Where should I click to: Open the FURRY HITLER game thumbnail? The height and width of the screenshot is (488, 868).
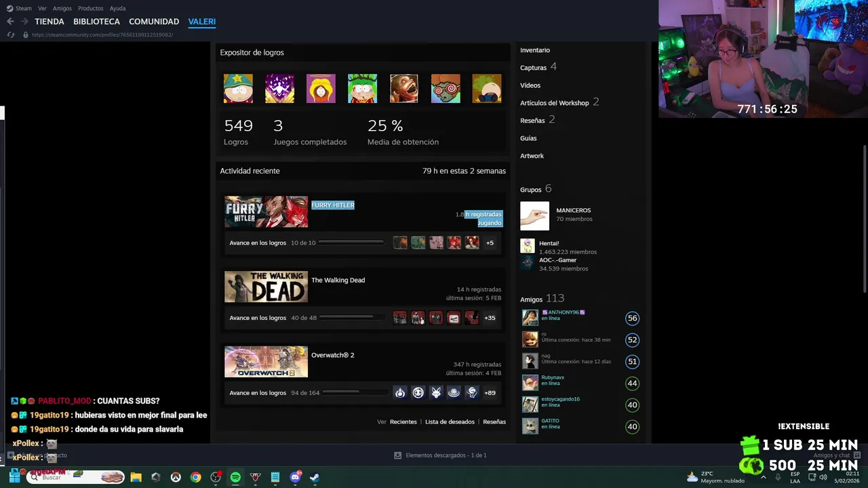tap(266, 211)
